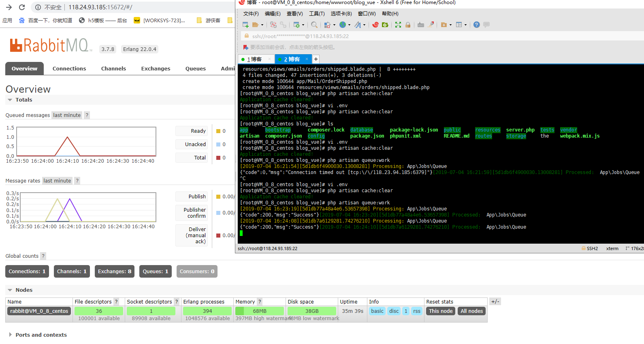The width and height of the screenshot is (644, 344).
Task: Click the green Xmanager icon
Action: (x=385, y=25)
